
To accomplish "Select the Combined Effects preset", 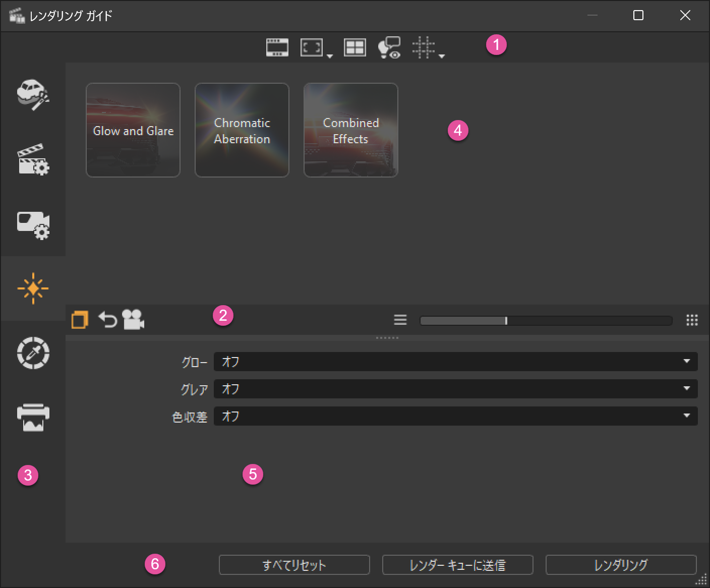I will point(351,130).
